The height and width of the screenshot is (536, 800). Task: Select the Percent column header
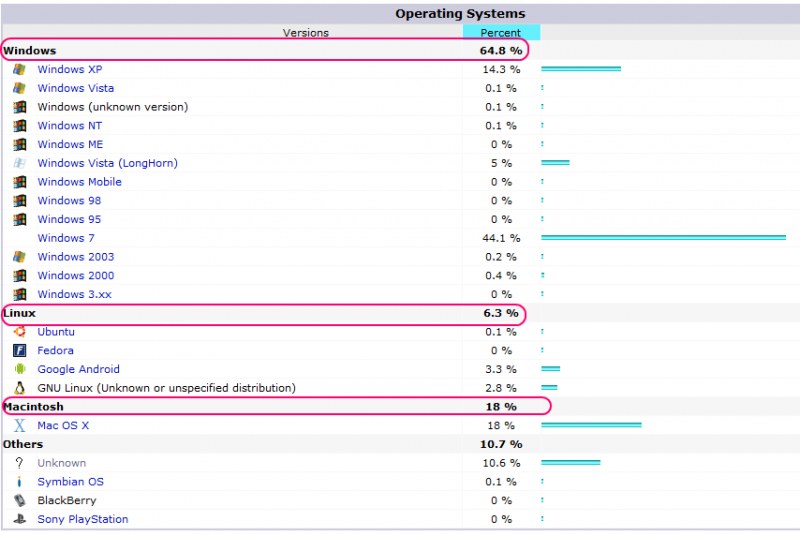[x=501, y=33]
